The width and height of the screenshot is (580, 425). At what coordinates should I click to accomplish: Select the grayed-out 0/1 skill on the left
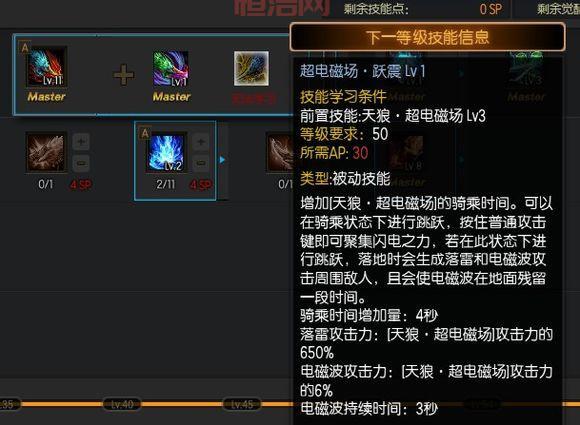pyautogui.click(x=46, y=152)
